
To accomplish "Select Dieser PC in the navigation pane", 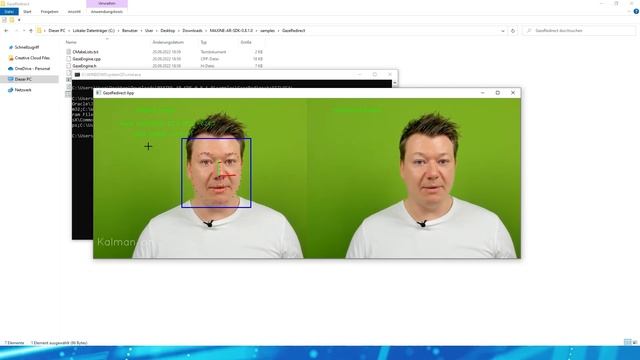I will pos(23,79).
